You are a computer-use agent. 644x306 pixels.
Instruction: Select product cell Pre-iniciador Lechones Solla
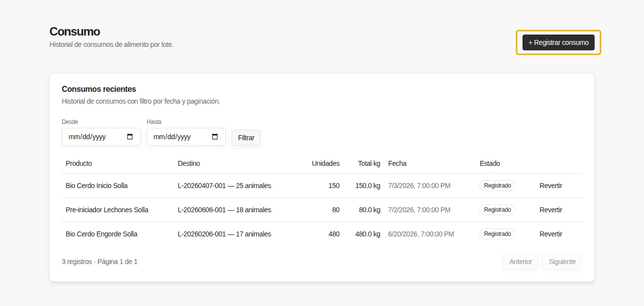(x=107, y=210)
